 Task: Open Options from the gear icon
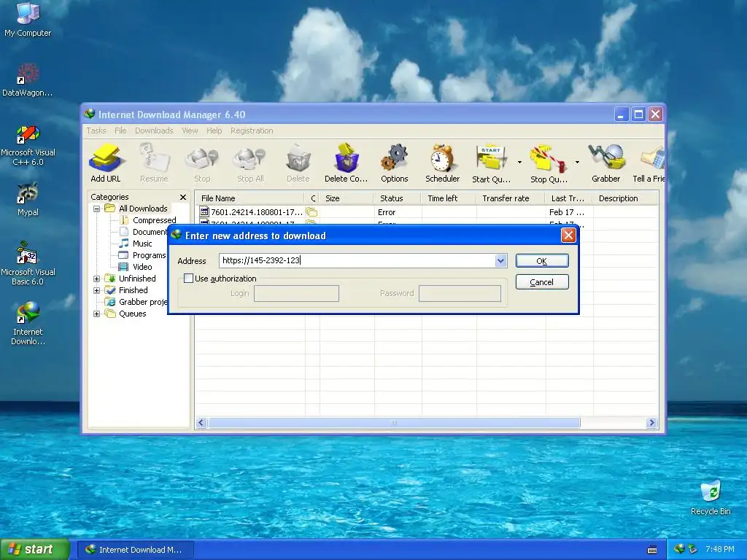[395, 158]
